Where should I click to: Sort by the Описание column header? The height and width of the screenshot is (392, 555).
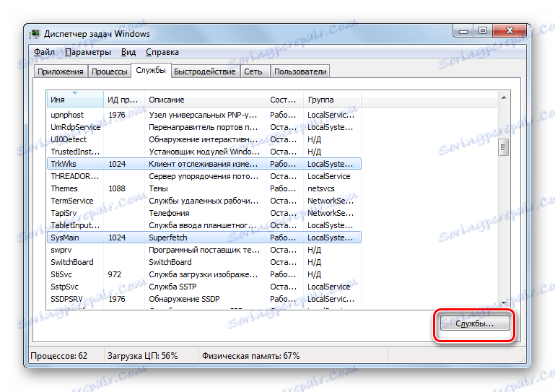(x=205, y=100)
